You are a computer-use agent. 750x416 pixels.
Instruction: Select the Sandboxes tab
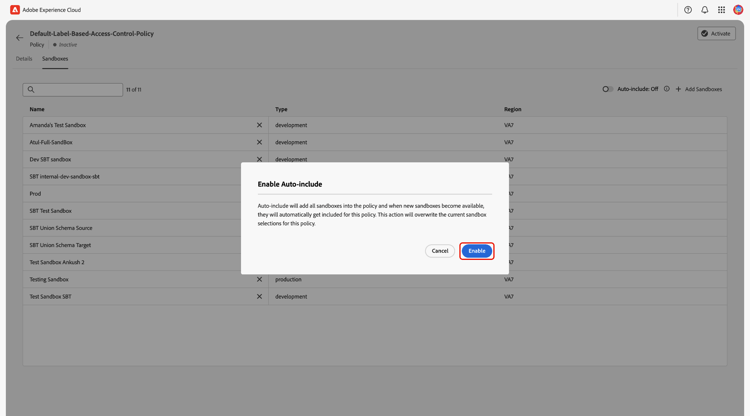click(x=55, y=59)
